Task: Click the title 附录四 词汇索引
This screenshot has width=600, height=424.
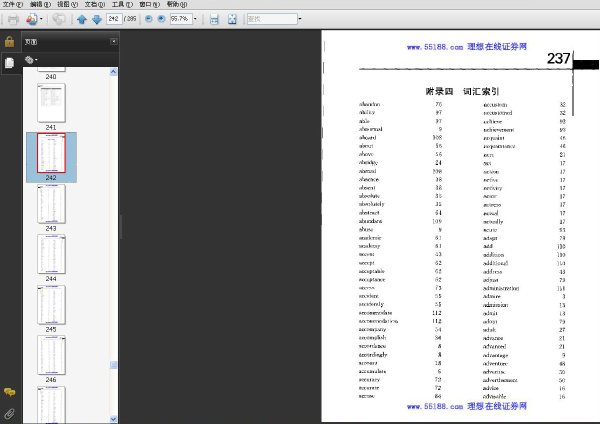Action: 462,91
